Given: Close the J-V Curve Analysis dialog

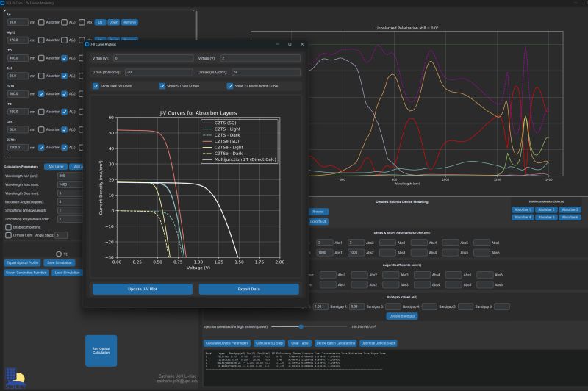Looking at the screenshot, I should tap(302, 44).
